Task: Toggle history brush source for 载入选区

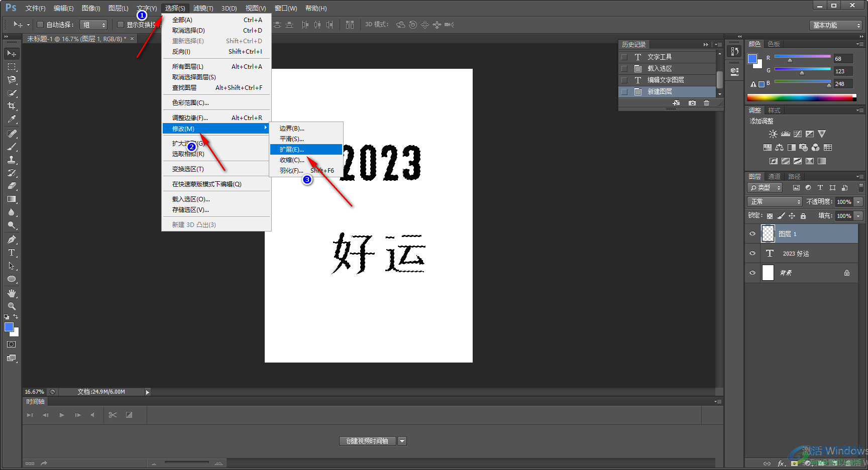Action: [624, 69]
